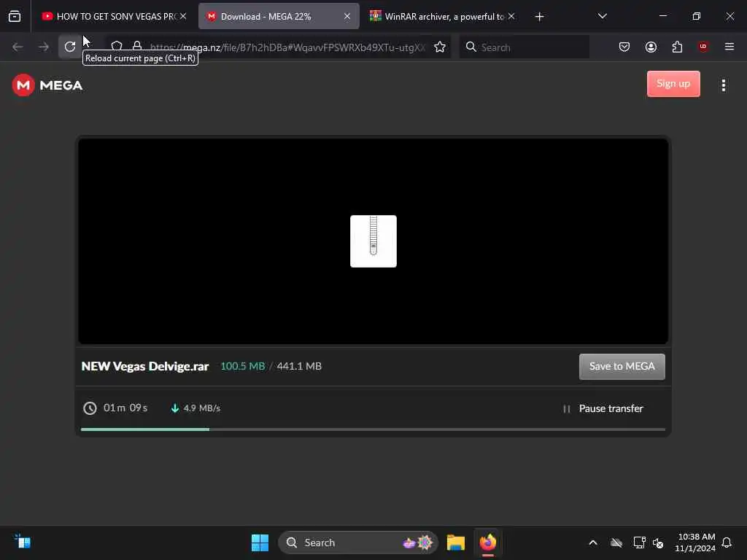This screenshot has width=747, height=560.
Task: Click the network display tray icon
Action: coord(639,542)
